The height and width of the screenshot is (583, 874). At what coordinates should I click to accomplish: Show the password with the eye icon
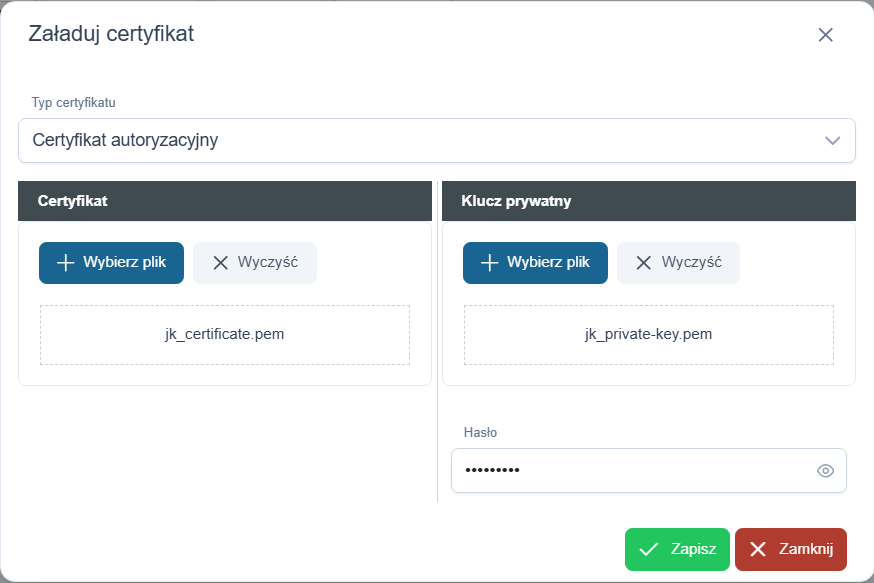pyautogui.click(x=825, y=471)
